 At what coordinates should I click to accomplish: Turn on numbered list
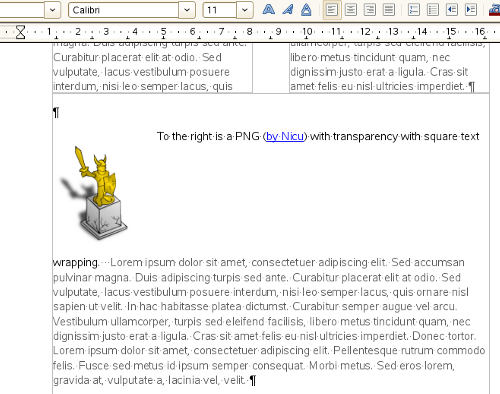coord(414,10)
